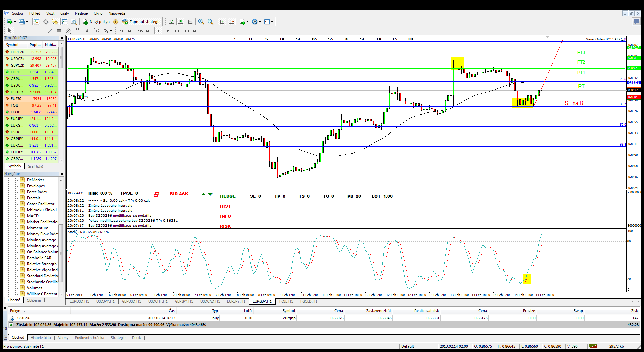Switch timeframe to H4
Image resolution: width=644 pixels, height=352 pixels.
(168, 31)
